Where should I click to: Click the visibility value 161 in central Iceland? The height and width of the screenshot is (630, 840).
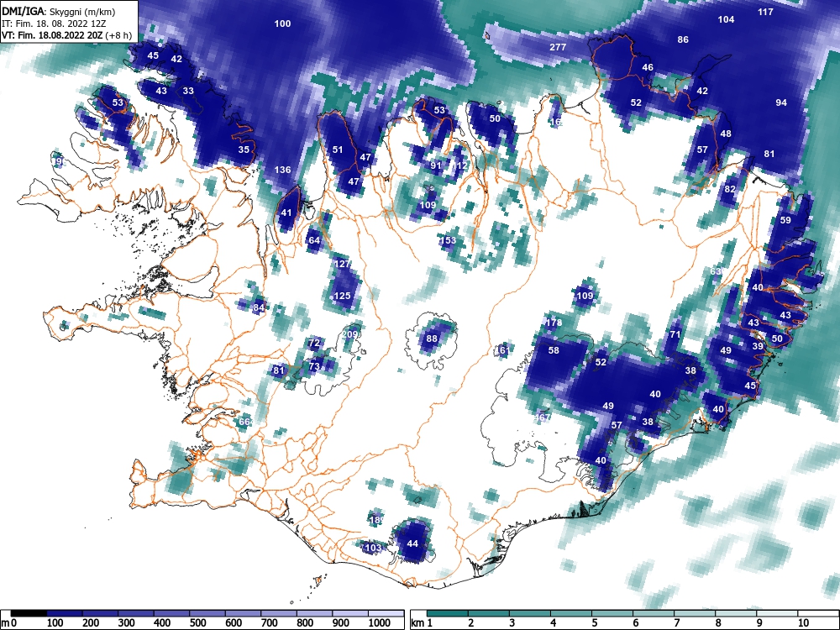point(502,350)
